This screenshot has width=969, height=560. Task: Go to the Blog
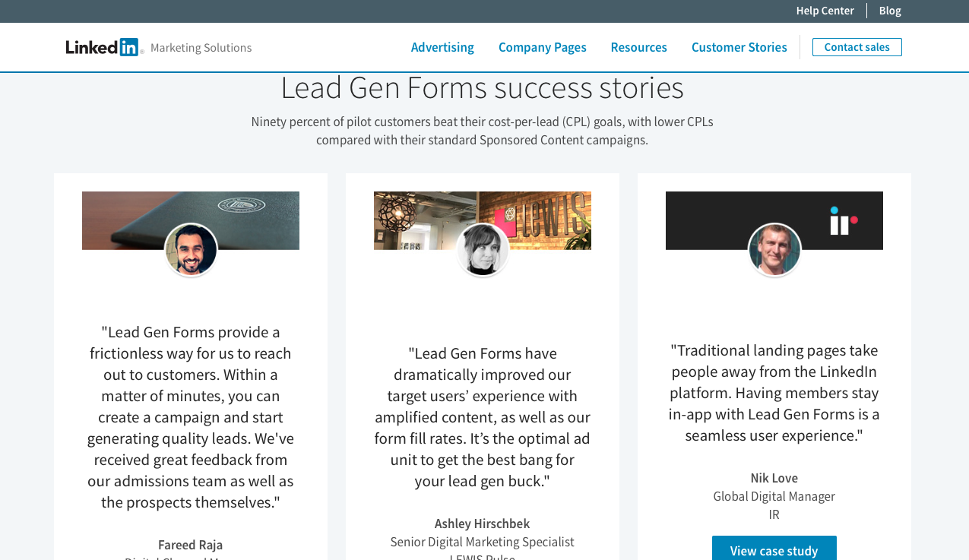pos(889,11)
